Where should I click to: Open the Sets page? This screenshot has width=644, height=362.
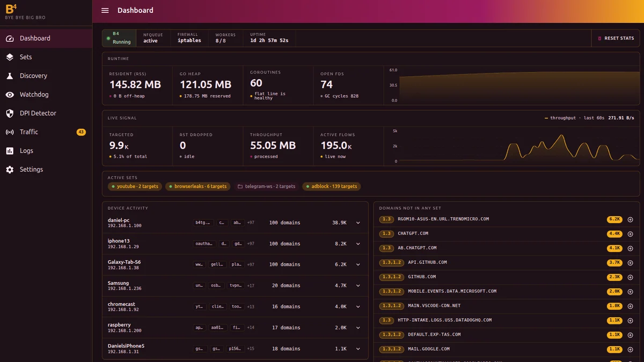[46, 57]
